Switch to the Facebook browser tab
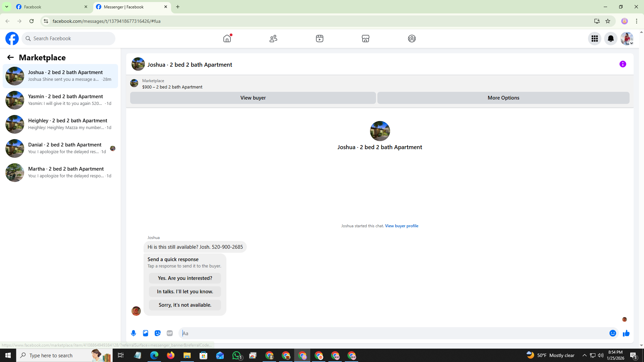The height and width of the screenshot is (362, 644). [52, 7]
